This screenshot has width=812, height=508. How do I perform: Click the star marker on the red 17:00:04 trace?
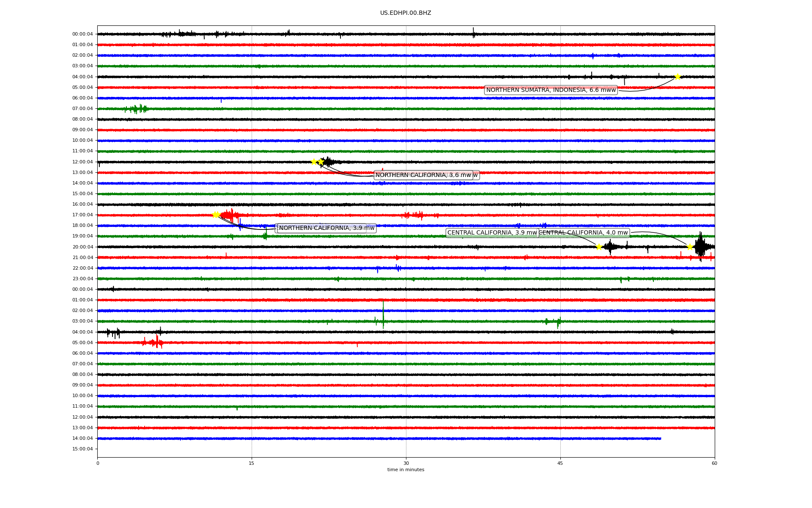(x=216, y=215)
